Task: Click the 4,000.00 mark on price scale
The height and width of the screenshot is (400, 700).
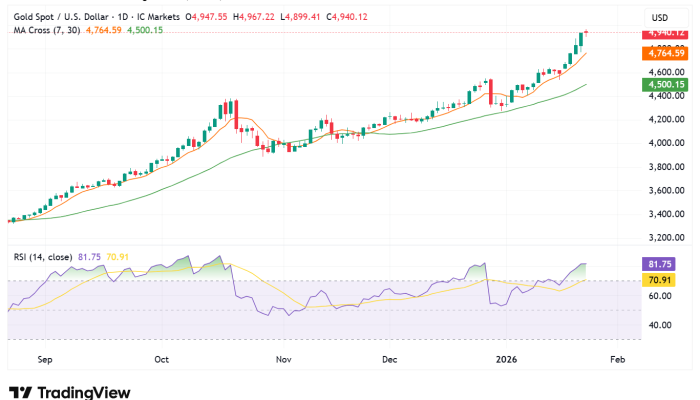Action: (x=665, y=143)
